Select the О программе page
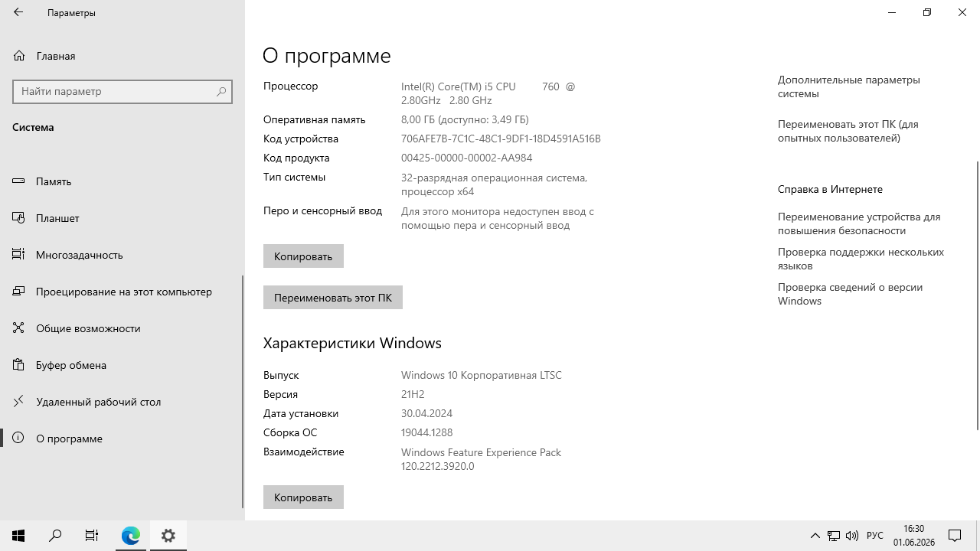The width and height of the screenshot is (980, 551). [x=122, y=439]
